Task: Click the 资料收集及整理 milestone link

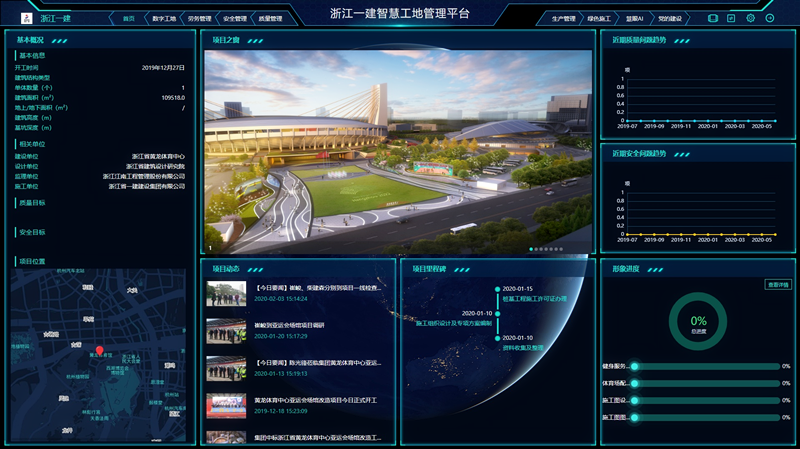Action: click(x=522, y=348)
